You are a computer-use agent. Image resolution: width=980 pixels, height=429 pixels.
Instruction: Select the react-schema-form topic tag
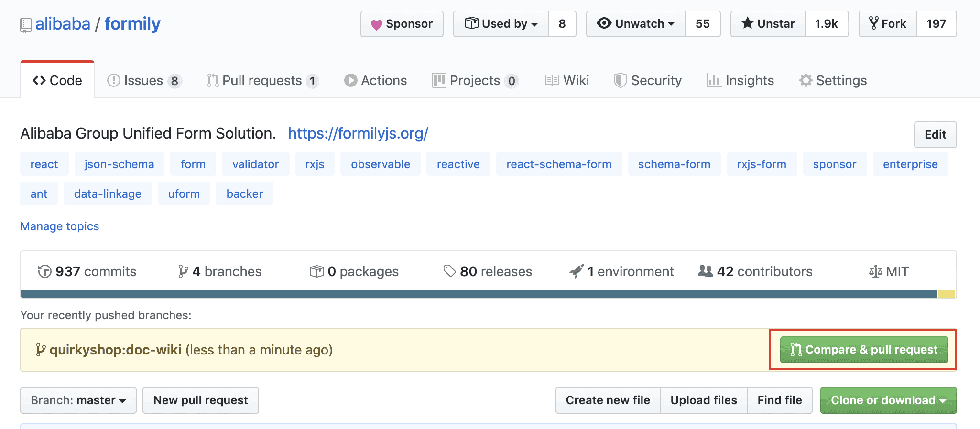point(559,164)
